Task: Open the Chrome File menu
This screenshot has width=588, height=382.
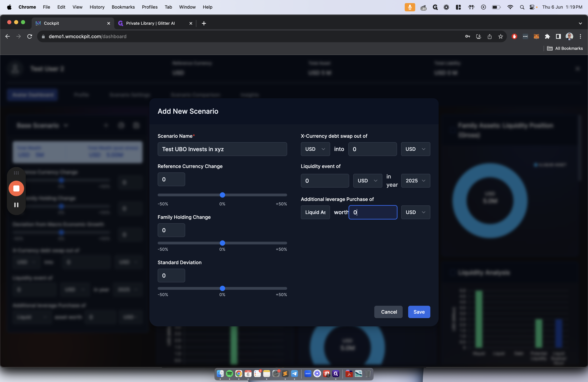Action: click(46, 7)
